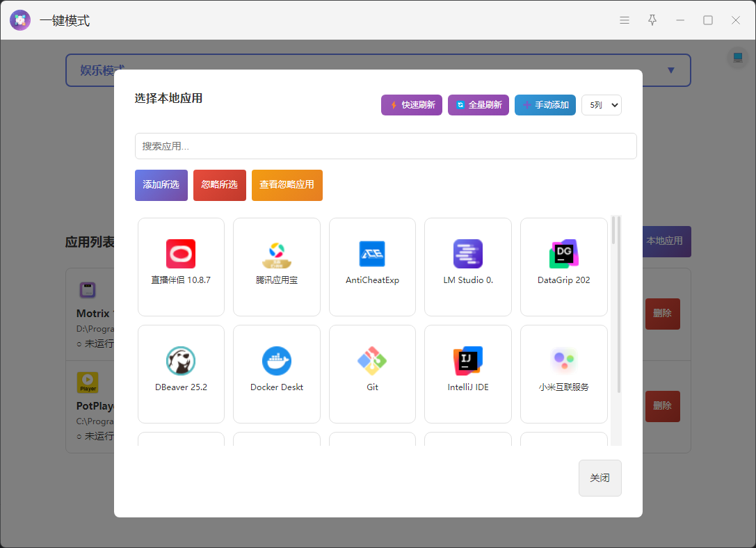
Task: Click inside the 搜索应用 search field
Action: [x=385, y=146]
